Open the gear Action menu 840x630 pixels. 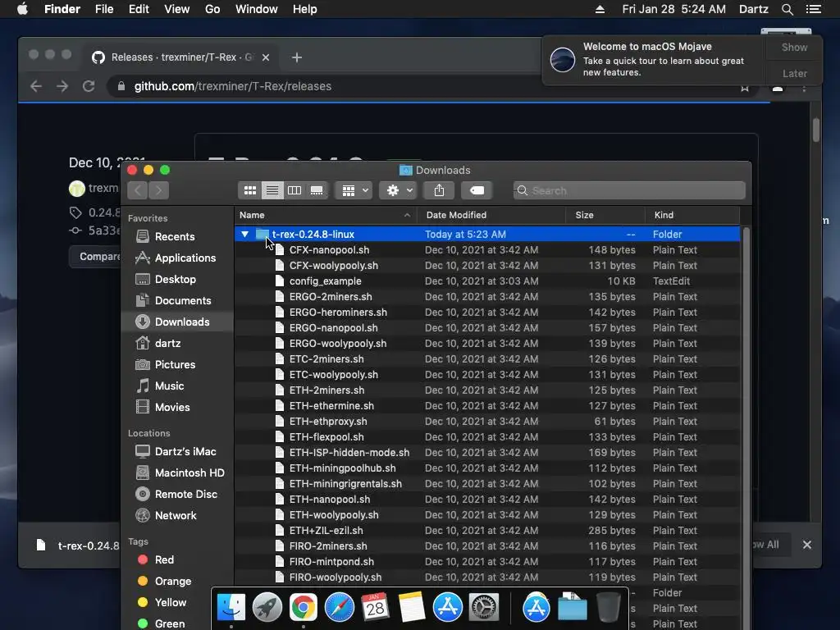(x=398, y=190)
